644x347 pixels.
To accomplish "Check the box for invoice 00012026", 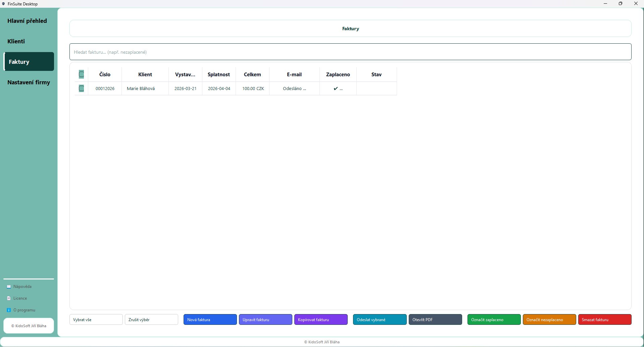I will 81,88.
